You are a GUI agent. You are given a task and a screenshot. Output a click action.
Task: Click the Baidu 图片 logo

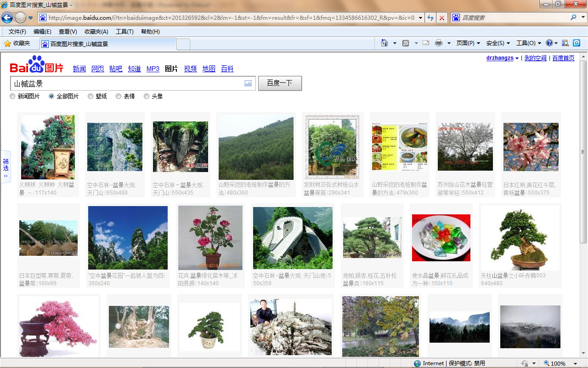tap(37, 65)
